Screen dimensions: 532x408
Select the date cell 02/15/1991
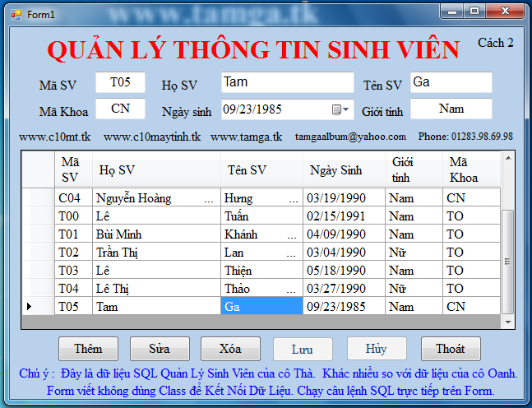coord(344,216)
